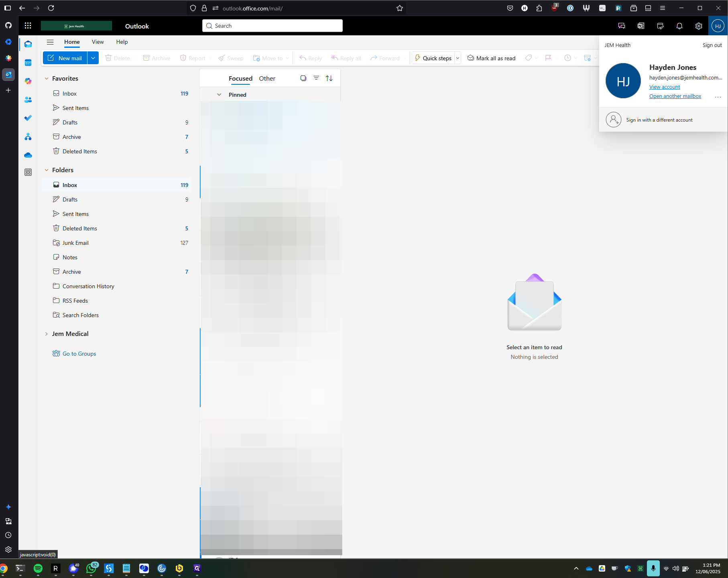Click the browser reload icon
The image size is (728, 578).
(51, 8)
